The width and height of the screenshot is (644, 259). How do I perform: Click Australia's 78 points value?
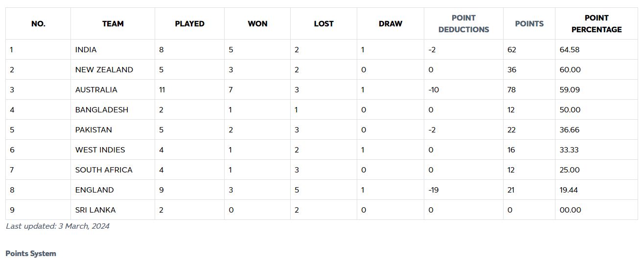click(512, 90)
